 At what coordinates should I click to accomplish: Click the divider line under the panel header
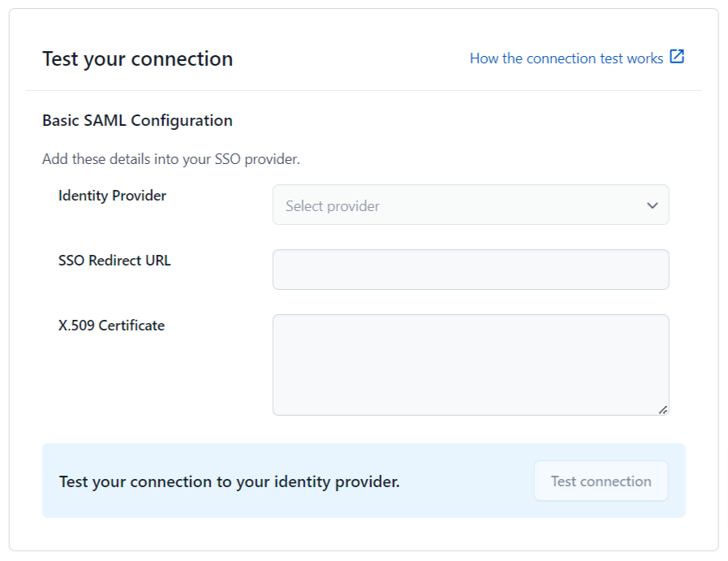point(364,90)
